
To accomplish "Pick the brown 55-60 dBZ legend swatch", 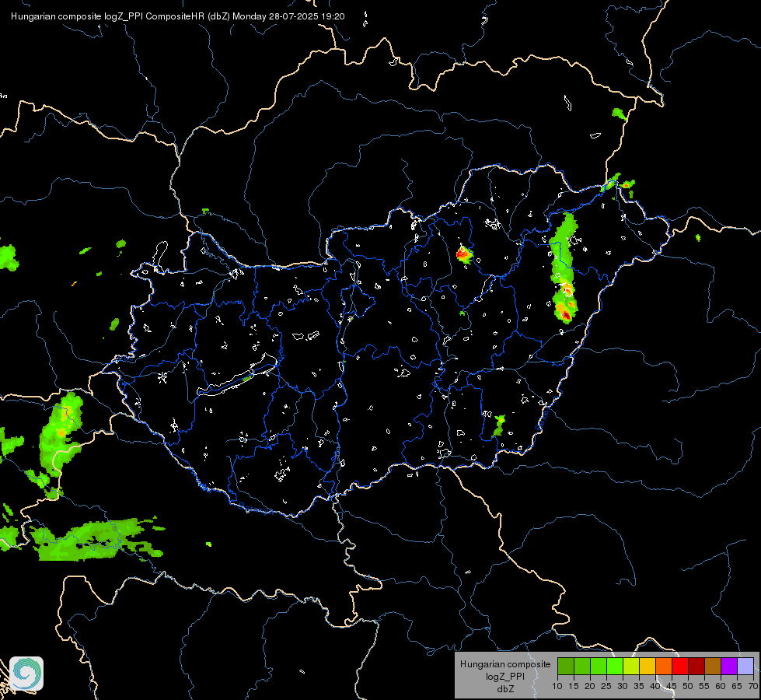I will pyautogui.click(x=713, y=666).
